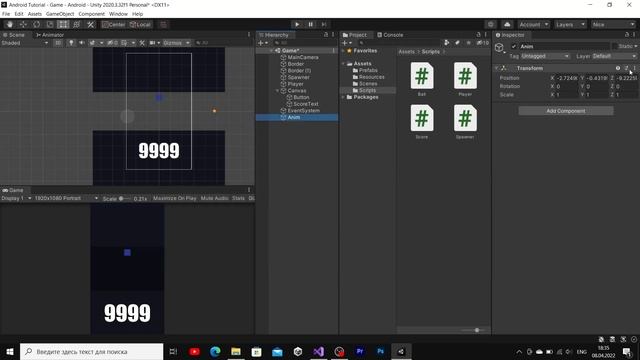
Task: Open the Account dropdown
Action: pyautogui.click(x=533, y=24)
